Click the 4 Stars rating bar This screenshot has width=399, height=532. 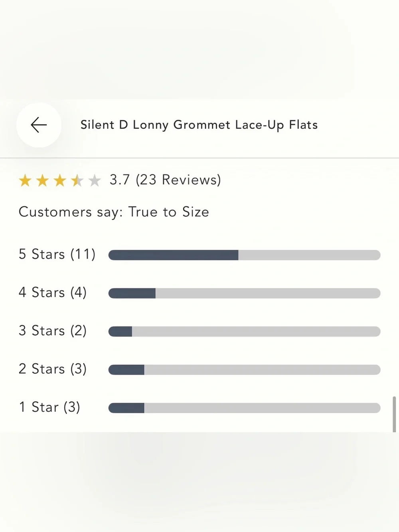coord(244,293)
